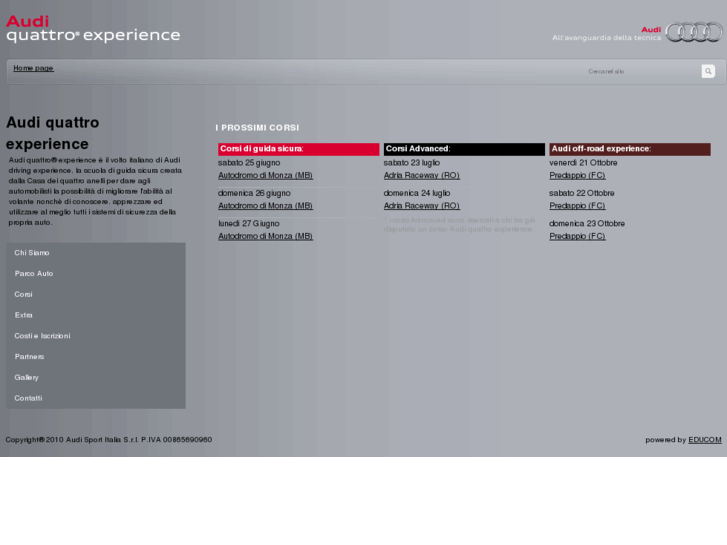
Task: Open Costi e Iscrizioni menu item
Action: click(42, 336)
